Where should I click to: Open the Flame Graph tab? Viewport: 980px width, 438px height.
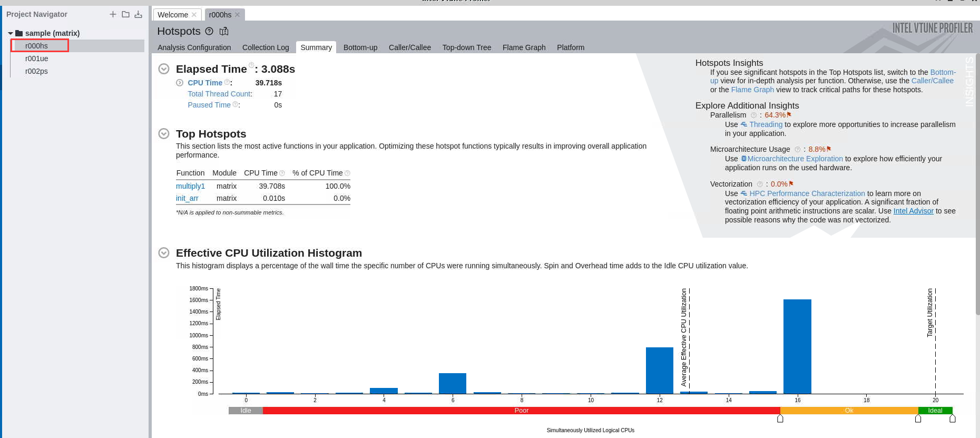coord(524,47)
